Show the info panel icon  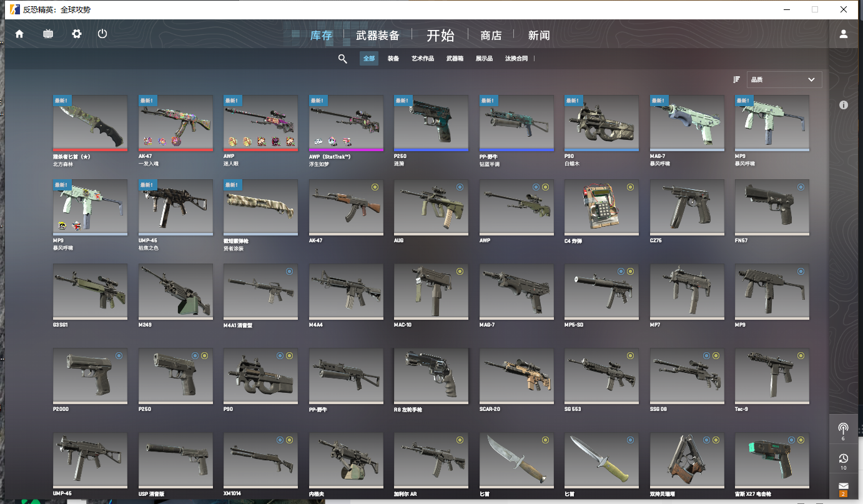844,105
